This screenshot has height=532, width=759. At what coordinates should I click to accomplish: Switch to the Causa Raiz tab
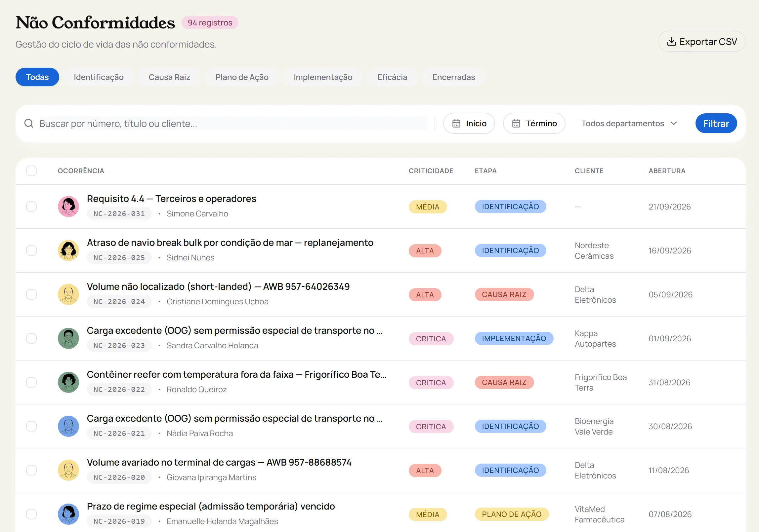(x=169, y=77)
